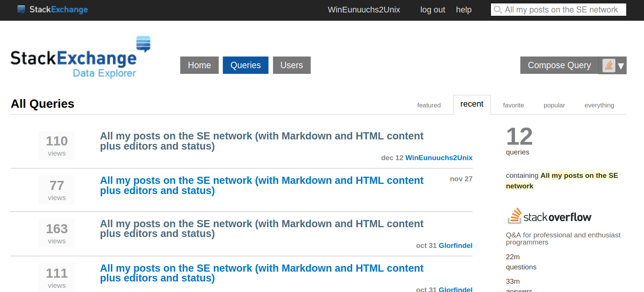Viewport: 644px width, 292px height.
Task: Click highlighted 'All my posts on the SE network' text
Action: point(562,181)
